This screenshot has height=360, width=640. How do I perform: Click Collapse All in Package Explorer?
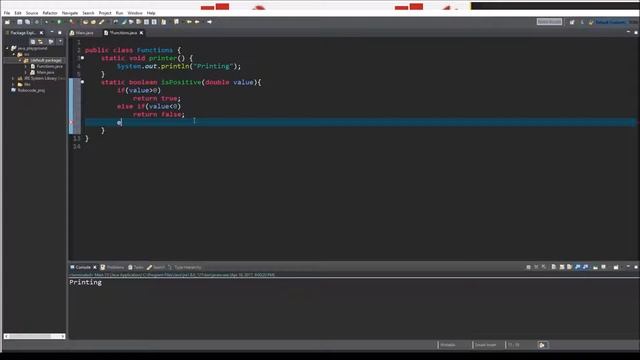click(x=33, y=42)
